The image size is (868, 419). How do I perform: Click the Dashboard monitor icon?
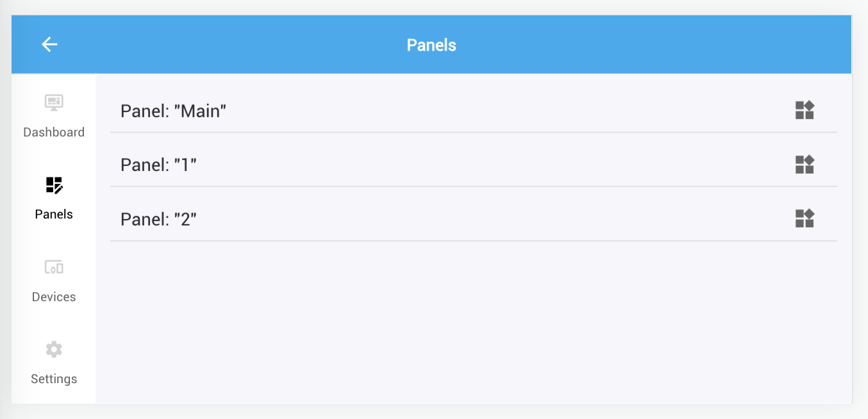[54, 103]
